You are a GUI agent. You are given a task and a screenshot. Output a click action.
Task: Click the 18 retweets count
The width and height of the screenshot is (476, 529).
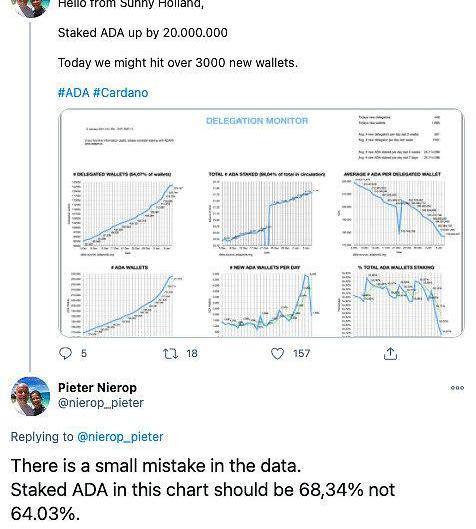pos(192,354)
